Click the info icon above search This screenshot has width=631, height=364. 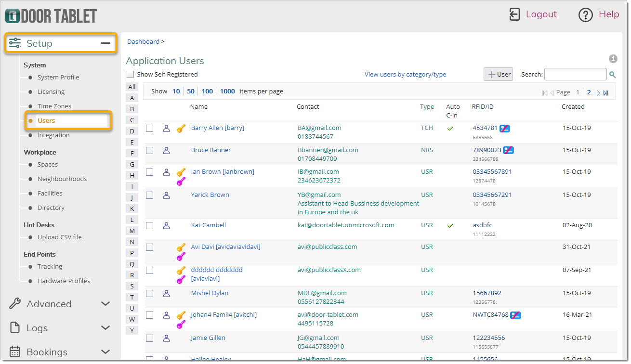[x=613, y=59]
